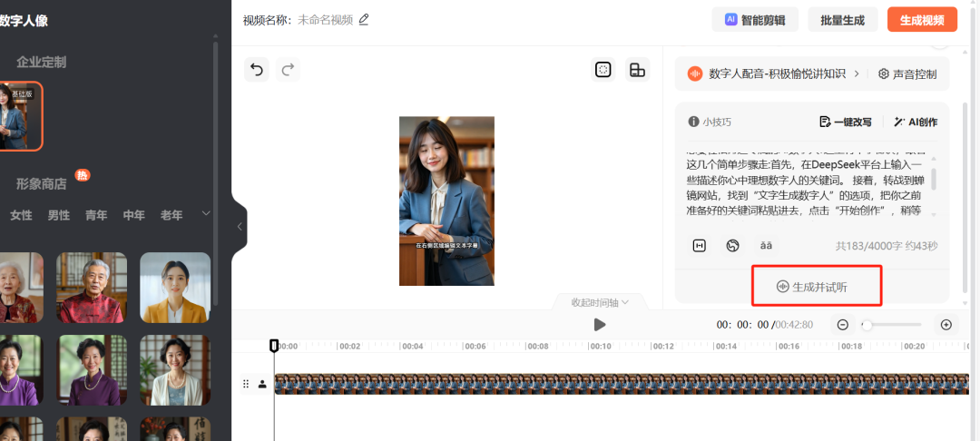Zoom out timeline with minus icon
The height and width of the screenshot is (441, 980).
click(x=842, y=324)
